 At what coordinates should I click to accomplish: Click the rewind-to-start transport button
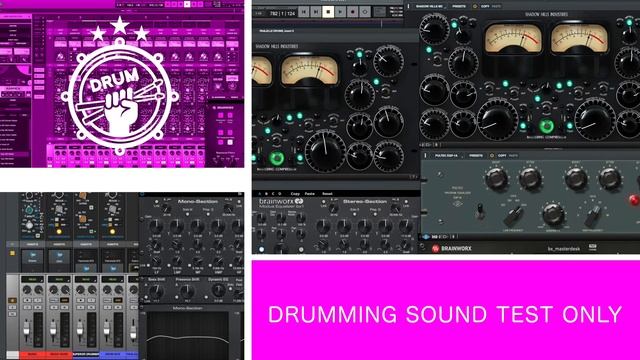point(303,12)
